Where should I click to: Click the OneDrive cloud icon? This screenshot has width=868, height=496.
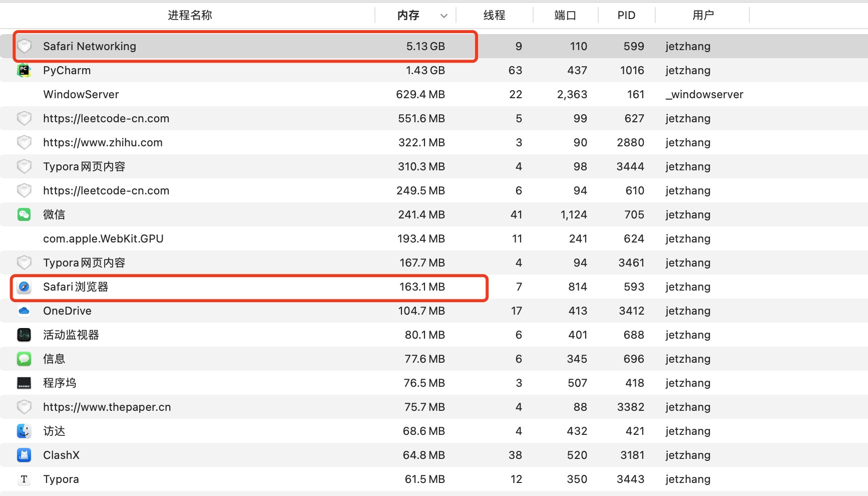pyautogui.click(x=24, y=311)
